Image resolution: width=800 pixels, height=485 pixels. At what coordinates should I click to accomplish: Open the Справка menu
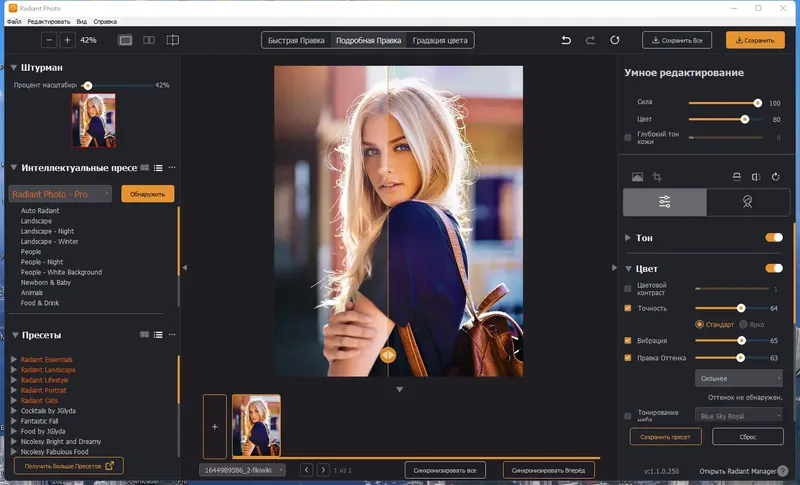(x=105, y=21)
